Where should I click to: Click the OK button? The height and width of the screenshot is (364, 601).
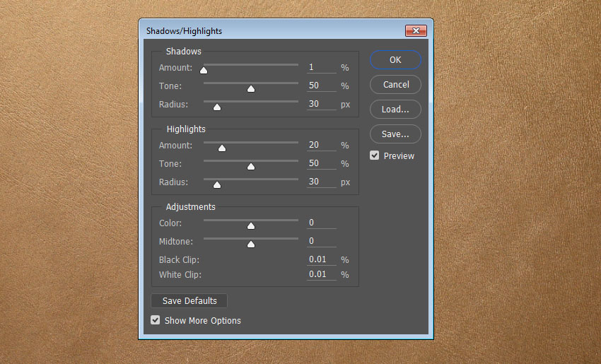click(x=395, y=60)
